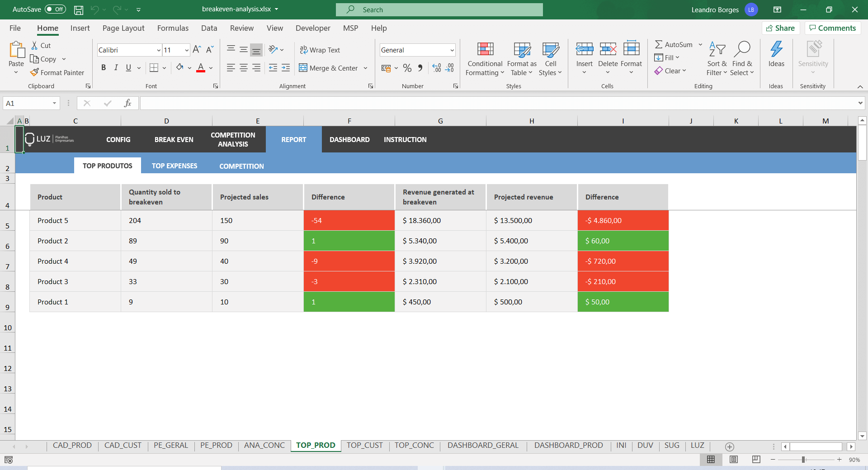
Task: Open the Formulas ribbon tab
Action: [173, 28]
